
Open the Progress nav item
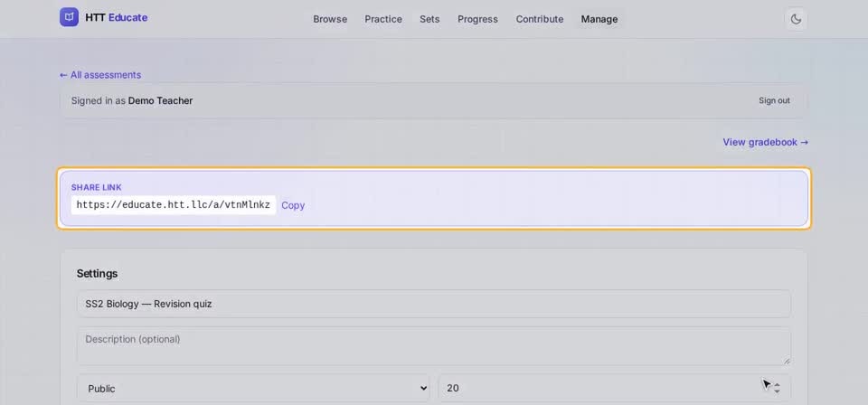pyautogui.click(x=477, y=19)
